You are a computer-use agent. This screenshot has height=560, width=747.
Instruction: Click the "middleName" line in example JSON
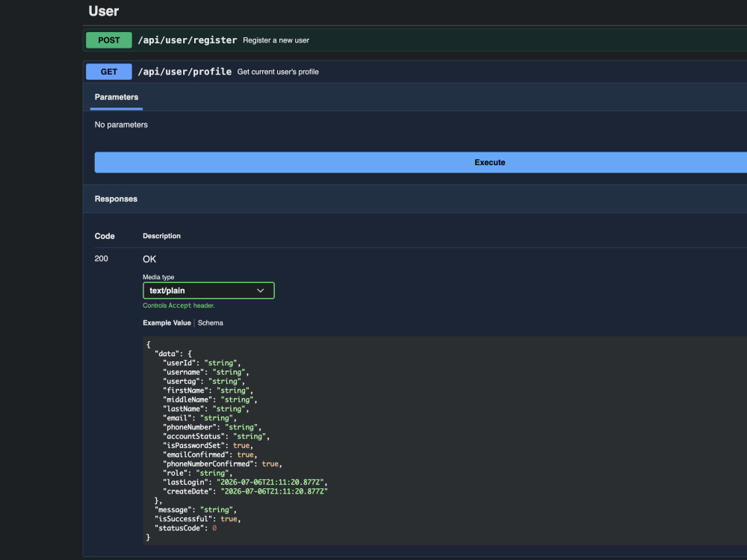click(x=210, y=399)
